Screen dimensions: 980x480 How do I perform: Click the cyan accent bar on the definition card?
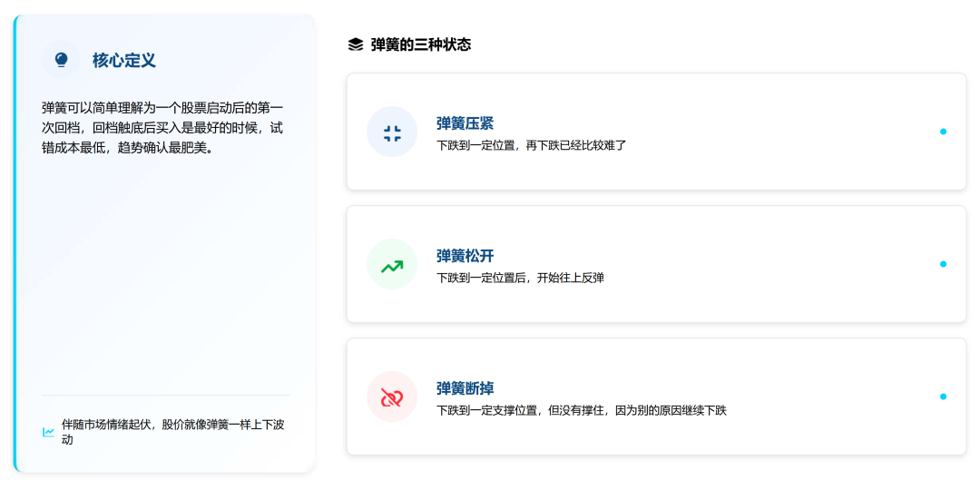[x=15, y=243]
